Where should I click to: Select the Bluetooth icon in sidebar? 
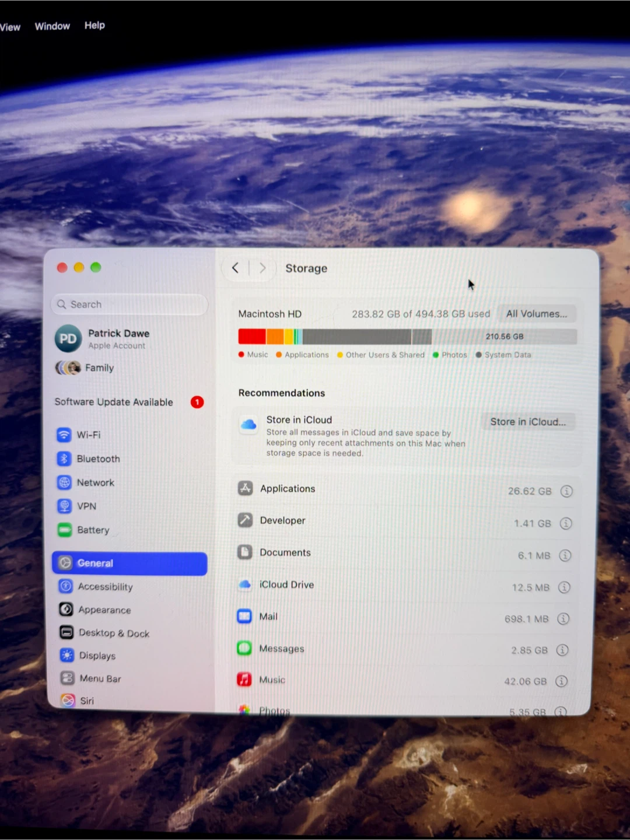(64, 459)
